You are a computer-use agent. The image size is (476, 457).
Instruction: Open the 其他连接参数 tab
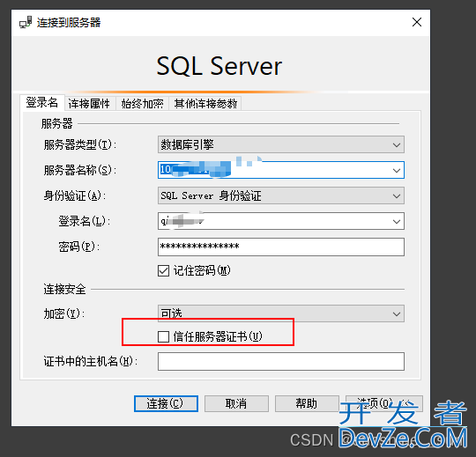205,104
